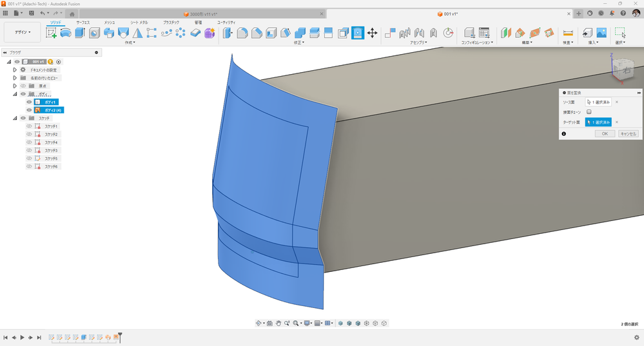The width and height of the screenshot is (644, 346).
Task: Open the notifications bell icon
Action: point(612,13)
